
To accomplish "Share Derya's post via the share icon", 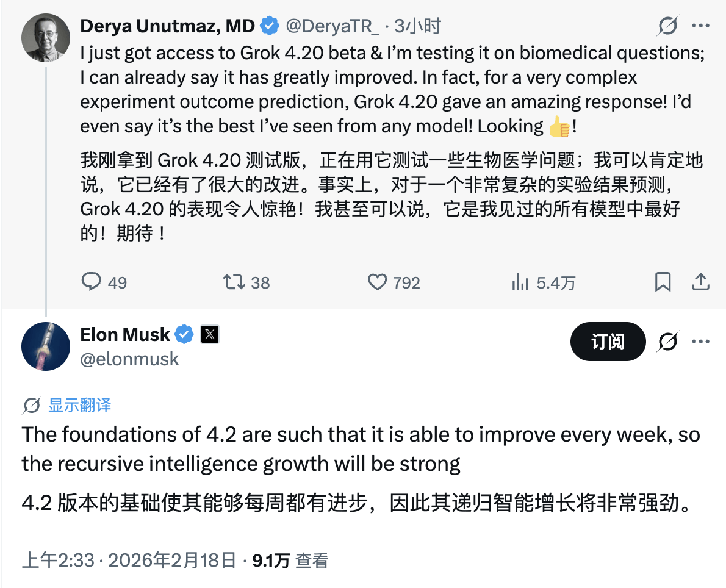I will pos(700,282).
